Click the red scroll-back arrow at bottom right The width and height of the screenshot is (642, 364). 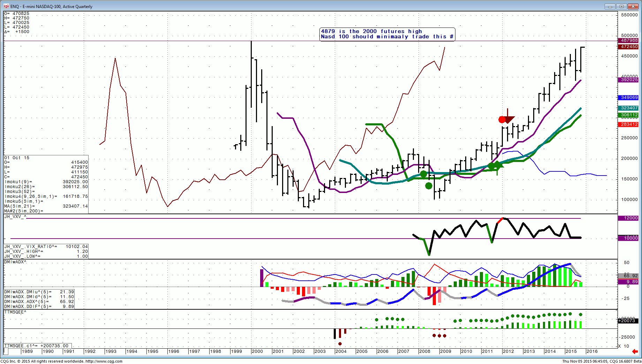(635, 351)
